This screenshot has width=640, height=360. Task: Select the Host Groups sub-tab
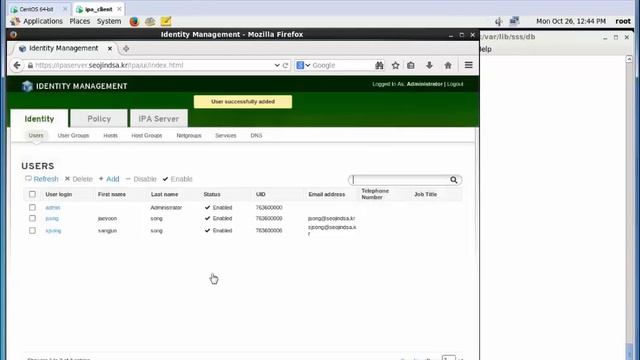click(147, 136)
